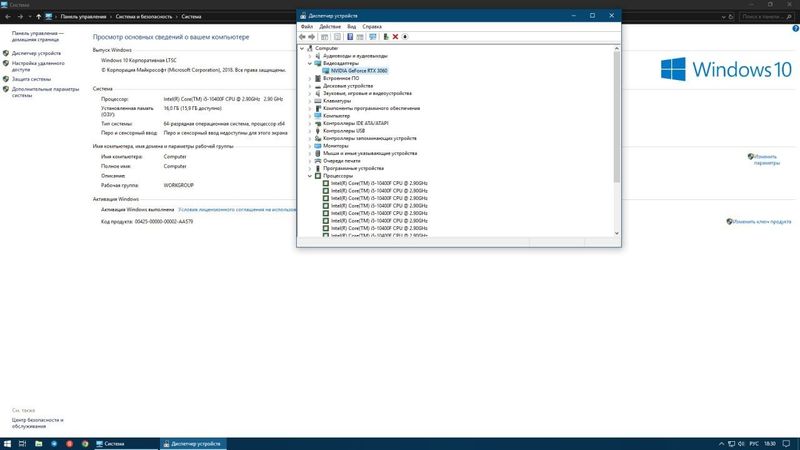
Task: Select the NVIDIA GeForce RTX 3060 device
Action: coord(359,71)
